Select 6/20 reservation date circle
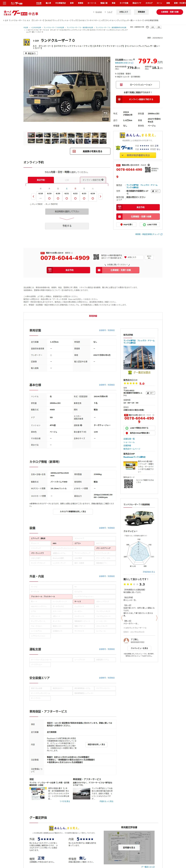186x868 pixels. pyautogui.click(x=58, y=198)
